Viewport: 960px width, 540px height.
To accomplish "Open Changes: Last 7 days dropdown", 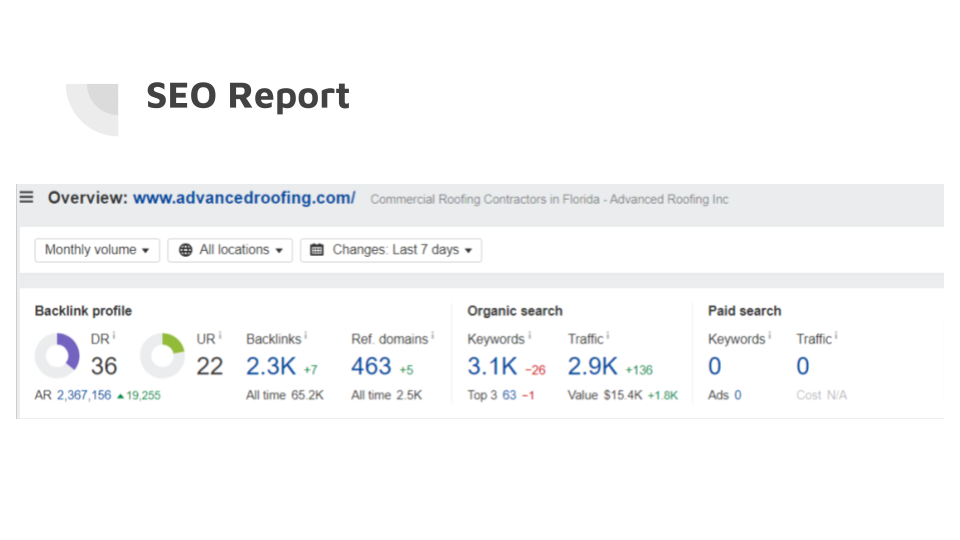I will coord(391,250).
